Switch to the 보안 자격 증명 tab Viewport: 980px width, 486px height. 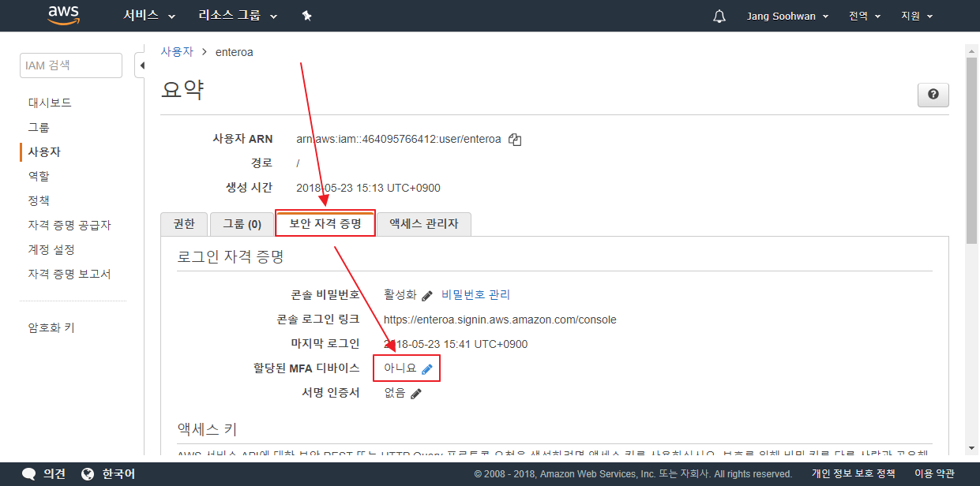point(325,223)
